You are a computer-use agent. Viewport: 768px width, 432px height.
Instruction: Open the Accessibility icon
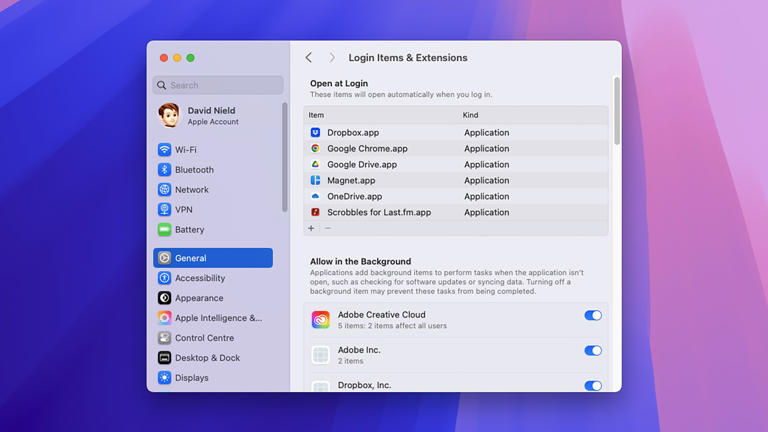coord(165,278)
